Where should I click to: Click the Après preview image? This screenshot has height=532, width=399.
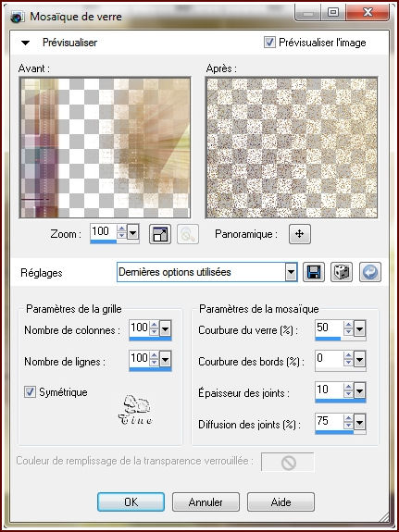(x=292, y=148)
